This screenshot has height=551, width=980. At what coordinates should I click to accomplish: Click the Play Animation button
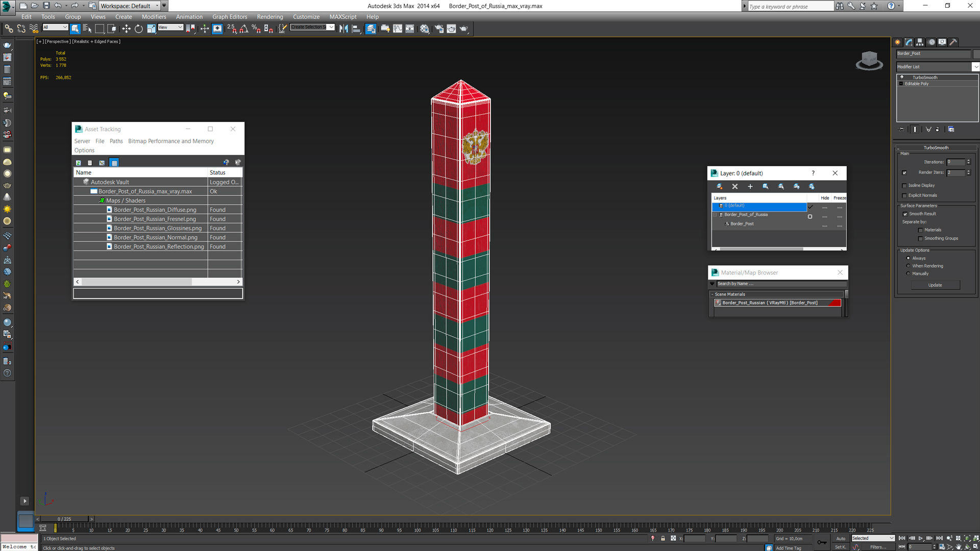click(x=921, y=538)
